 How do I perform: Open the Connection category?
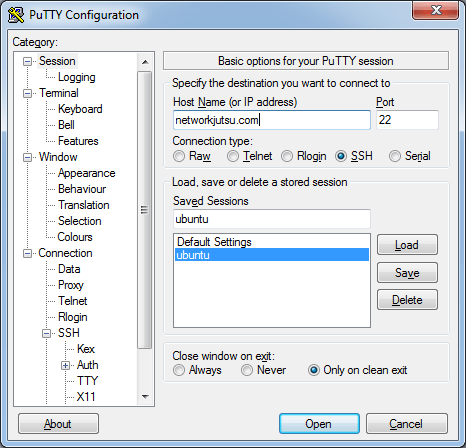(x=65, y=253)
